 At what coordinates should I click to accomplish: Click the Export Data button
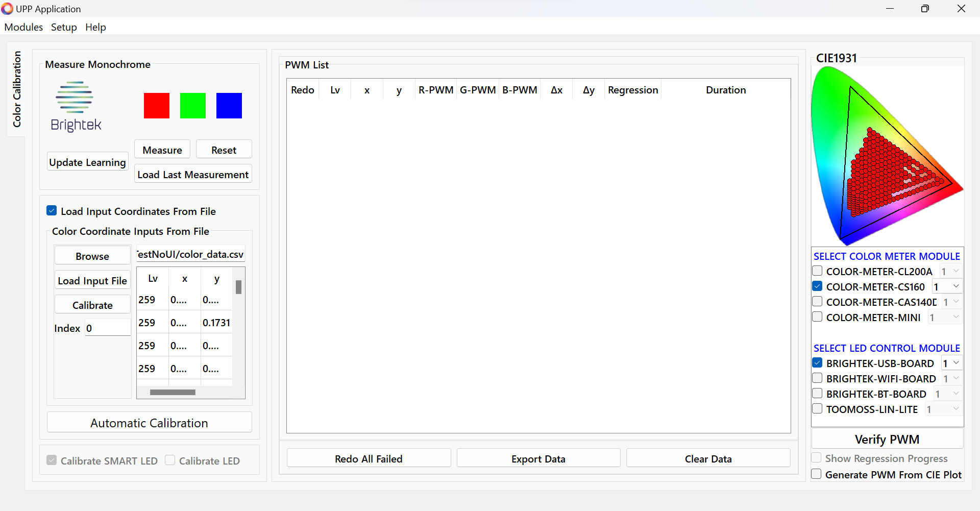[x=538, y=458]
